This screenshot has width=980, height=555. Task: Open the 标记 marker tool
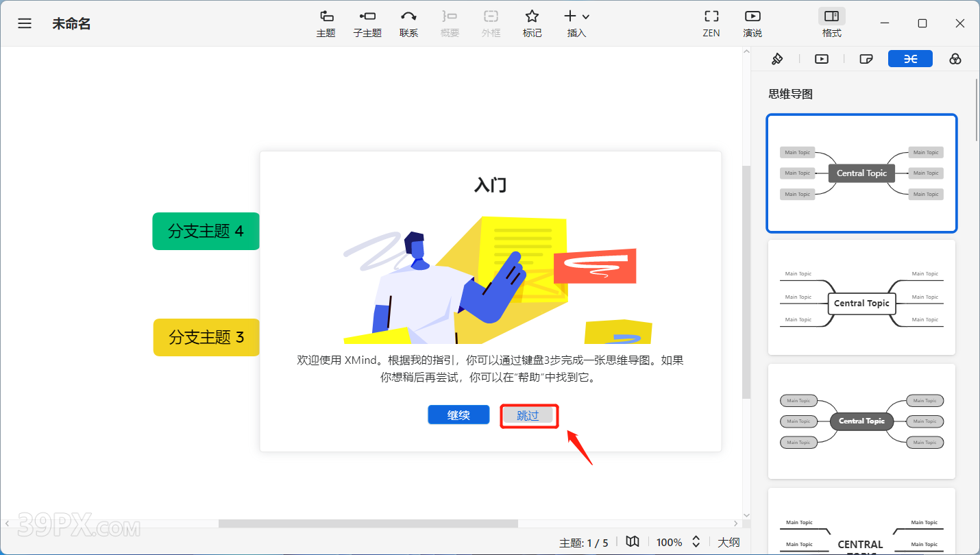[532, 23]
